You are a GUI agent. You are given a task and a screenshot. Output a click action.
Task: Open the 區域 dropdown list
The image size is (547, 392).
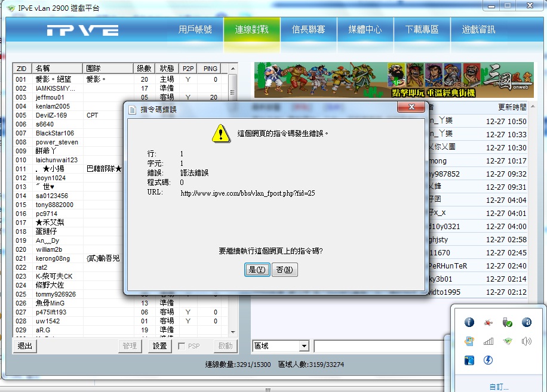(x=304, y=346)
